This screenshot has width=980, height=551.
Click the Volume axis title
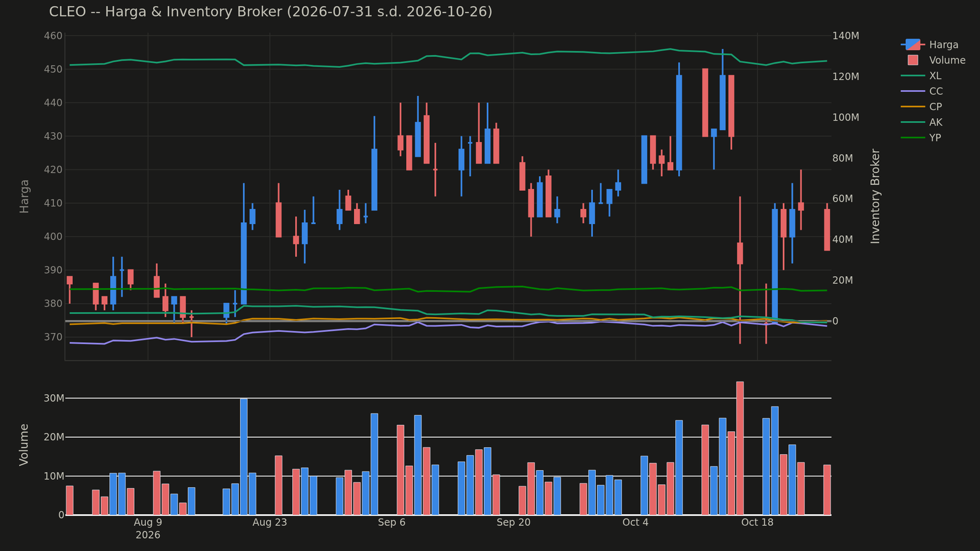[x=24, y=444]
